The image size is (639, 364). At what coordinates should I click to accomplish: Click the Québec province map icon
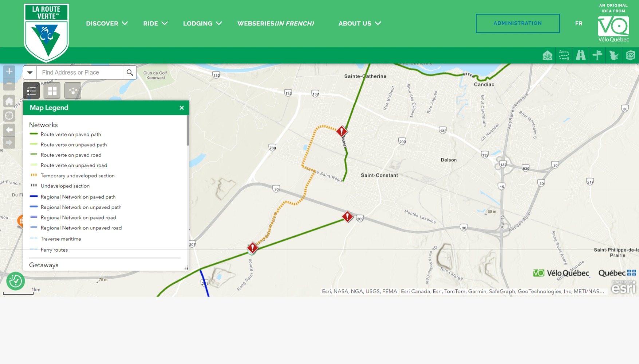click(614, 55)
